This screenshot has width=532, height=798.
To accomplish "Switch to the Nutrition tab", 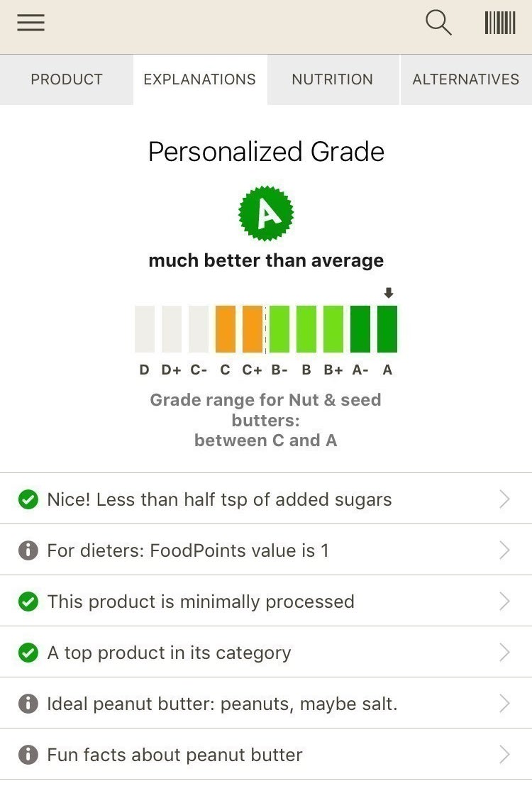I will point(333,79).
